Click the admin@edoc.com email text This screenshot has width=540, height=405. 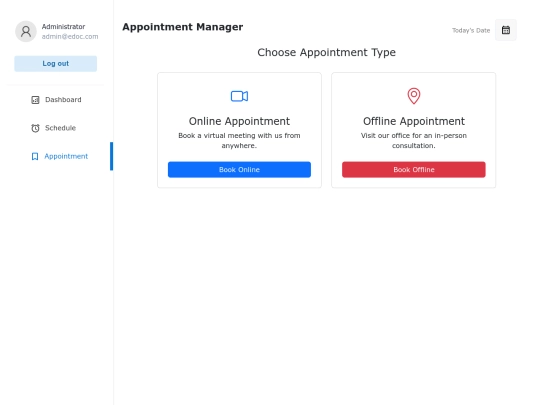tap(70, 37)
